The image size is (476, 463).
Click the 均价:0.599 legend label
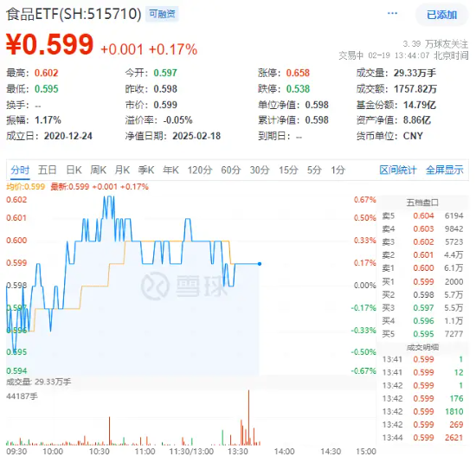tap(25, 187)
